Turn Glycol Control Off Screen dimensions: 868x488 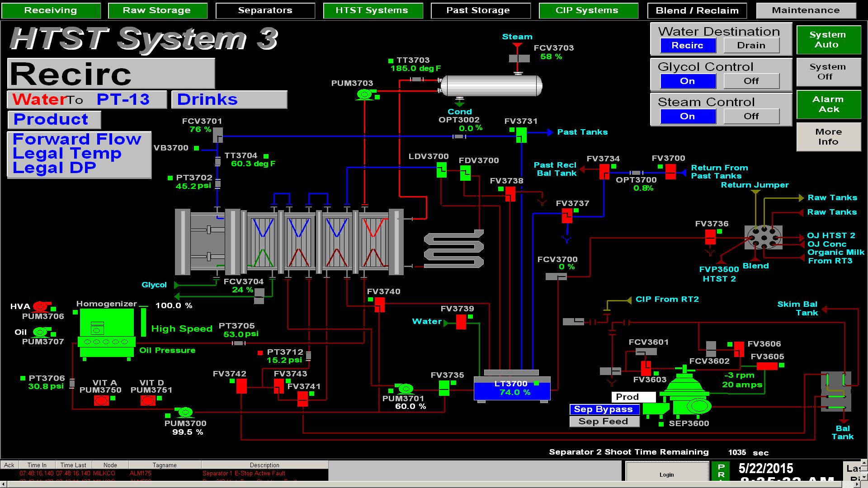pos(751,81)
